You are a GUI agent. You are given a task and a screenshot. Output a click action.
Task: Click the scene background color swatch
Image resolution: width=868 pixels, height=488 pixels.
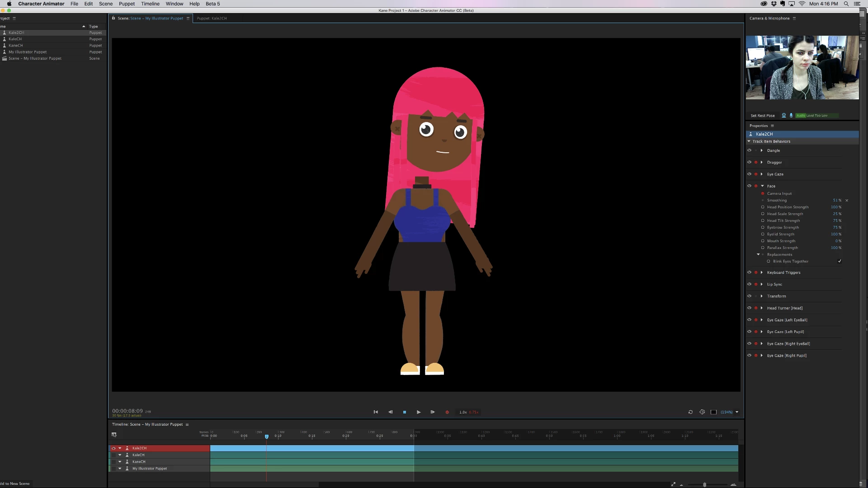click(x=713, y=412)
